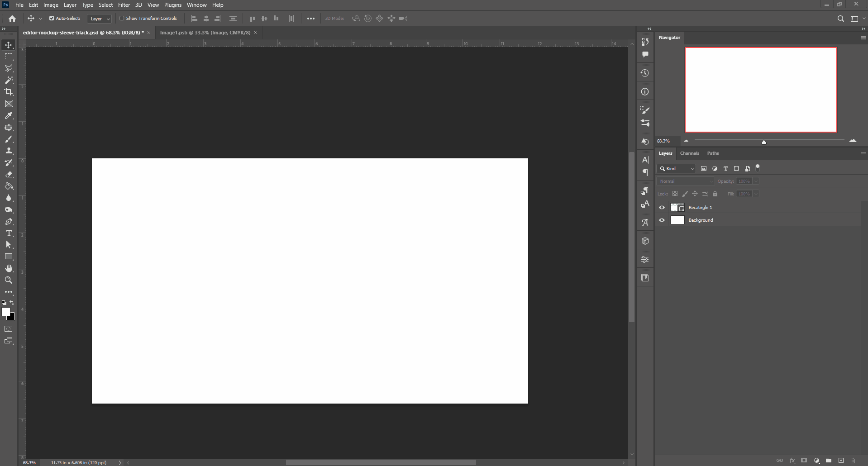Select the Zoom tool

pyautogui.click(x=9, y=280)
